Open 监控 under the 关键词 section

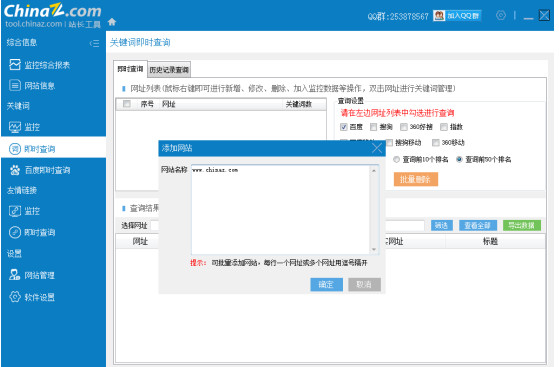tap(24, 127)
